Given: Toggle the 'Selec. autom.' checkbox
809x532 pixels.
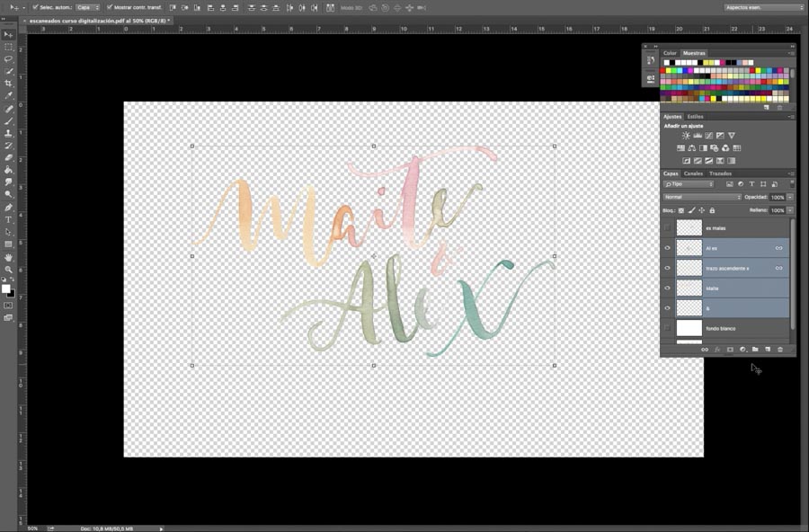Looking at the screenshot, I should coord(35,7).
